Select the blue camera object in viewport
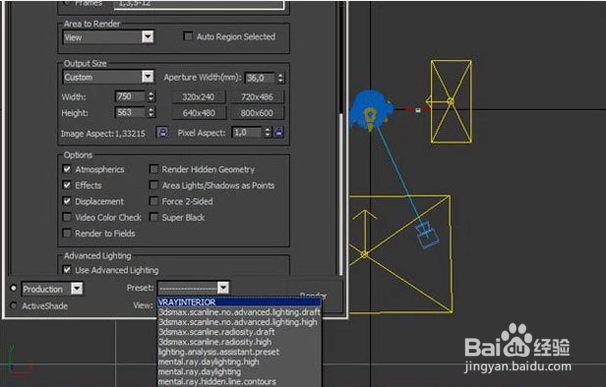The height and width of the screenshot is (387, 606). (x=427, y=235)
